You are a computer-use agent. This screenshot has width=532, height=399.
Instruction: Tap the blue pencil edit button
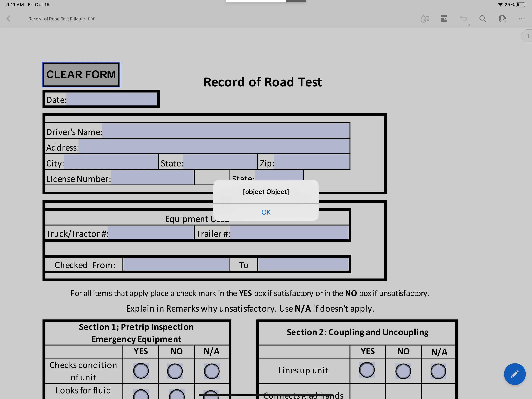514,374
